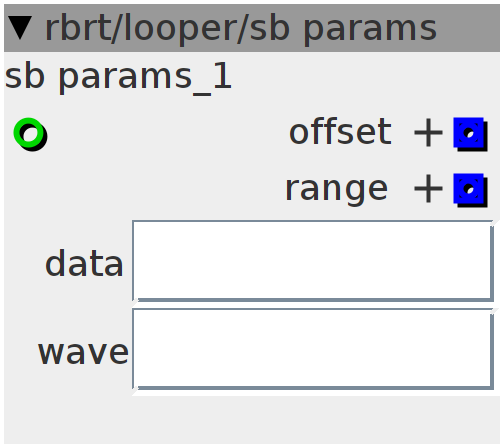Screen dimensions: 504x448
Task: Click blank area left of range label
Action: 145,190
